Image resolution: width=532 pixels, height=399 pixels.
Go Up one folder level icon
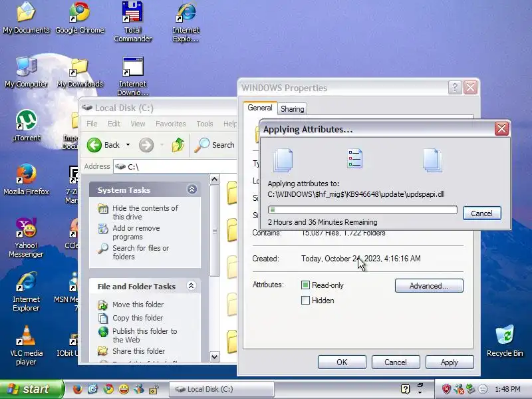[178, 145]
